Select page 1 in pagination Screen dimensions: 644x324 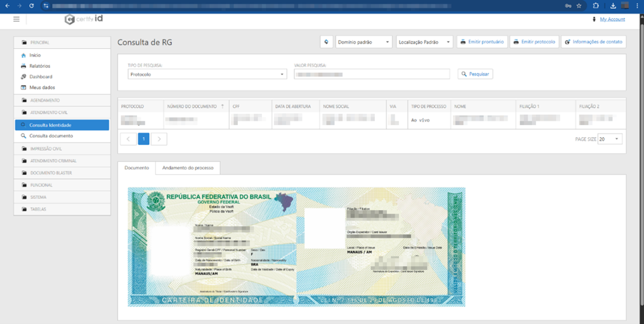coord(144,139)
